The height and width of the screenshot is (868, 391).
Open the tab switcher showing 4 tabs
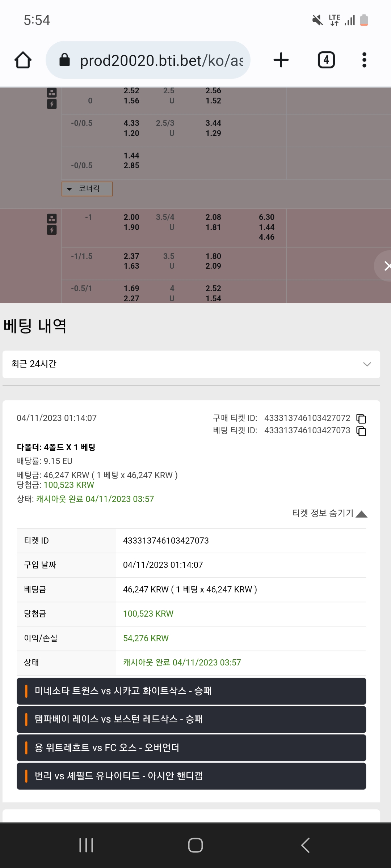[x=326, y=60]
